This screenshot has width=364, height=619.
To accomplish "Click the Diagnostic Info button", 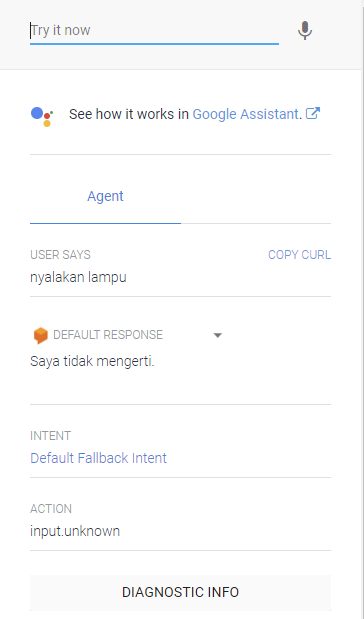I will point(180,592).
